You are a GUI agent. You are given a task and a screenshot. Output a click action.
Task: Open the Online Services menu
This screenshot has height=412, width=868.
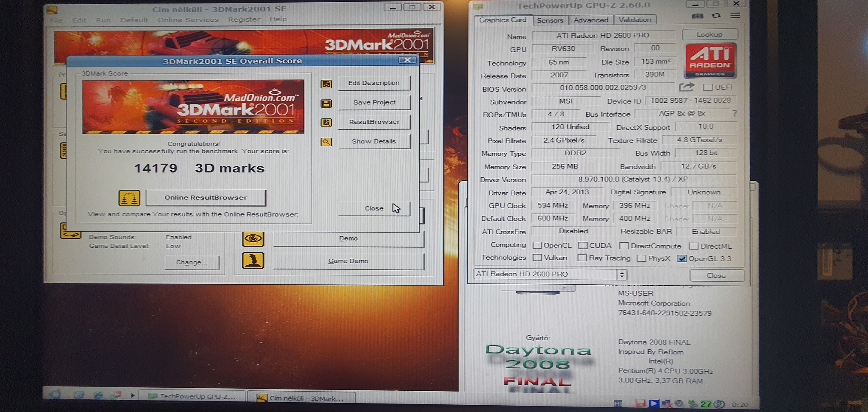point(188,20)
